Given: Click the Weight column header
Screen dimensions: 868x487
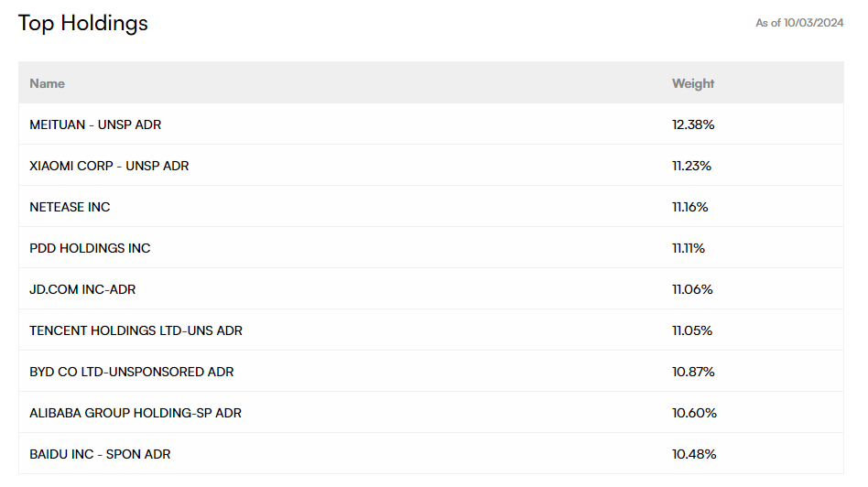Looking at the screenshot, I should pos(693,83).
